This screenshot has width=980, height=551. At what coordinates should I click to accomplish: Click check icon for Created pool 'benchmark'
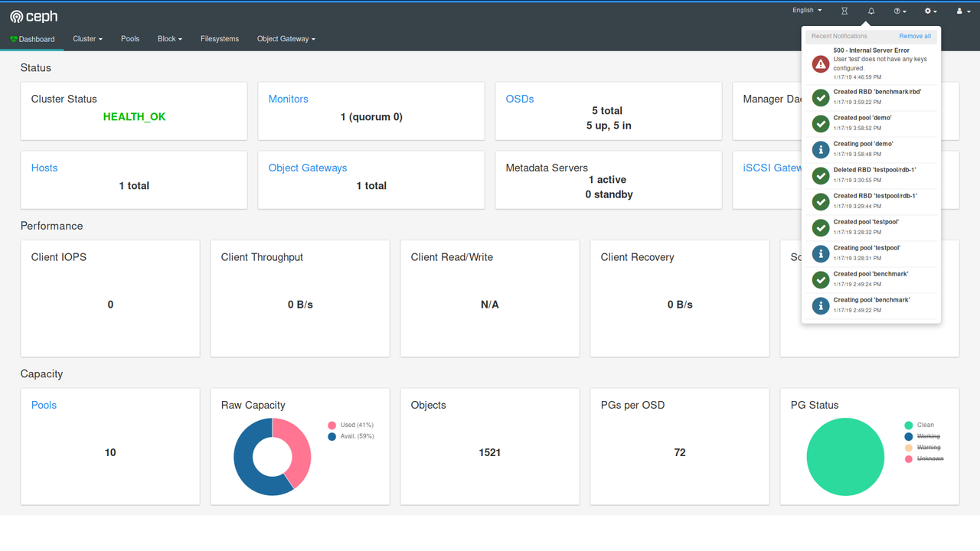[821, 279]
